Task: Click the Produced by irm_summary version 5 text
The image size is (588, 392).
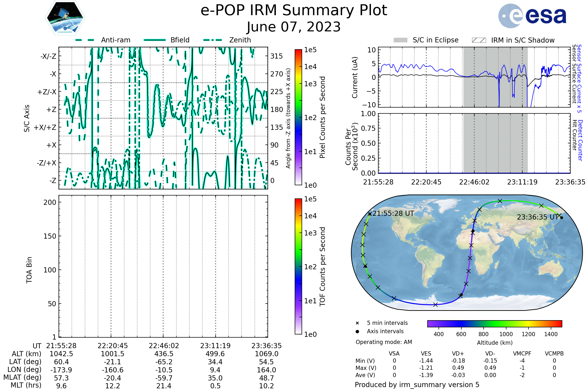Action: coord(417,385)
